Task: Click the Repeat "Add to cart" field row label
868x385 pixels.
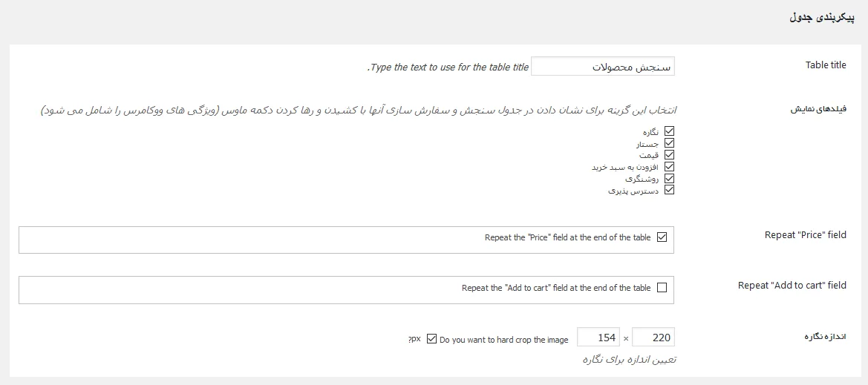Action: click(x=792, y=286)
